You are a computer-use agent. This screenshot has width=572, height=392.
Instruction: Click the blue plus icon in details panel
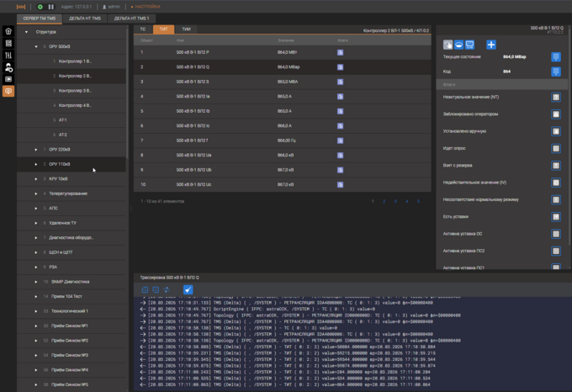coord(491,45)
